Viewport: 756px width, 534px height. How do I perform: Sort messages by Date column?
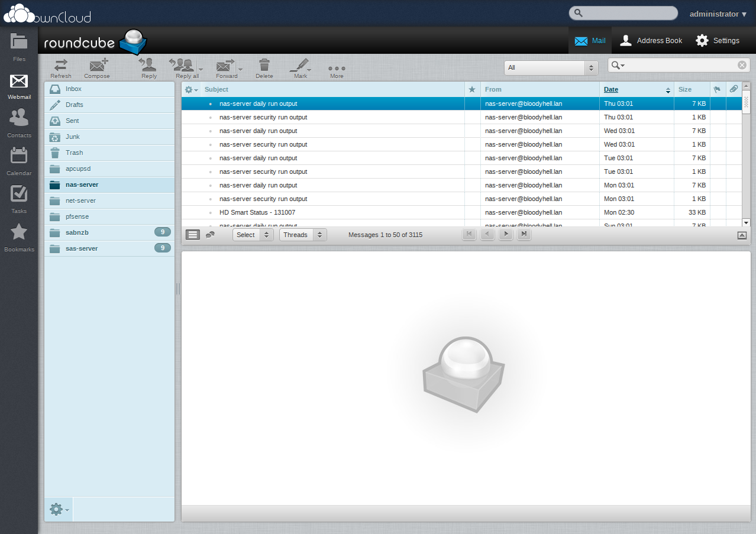[611, 89]
